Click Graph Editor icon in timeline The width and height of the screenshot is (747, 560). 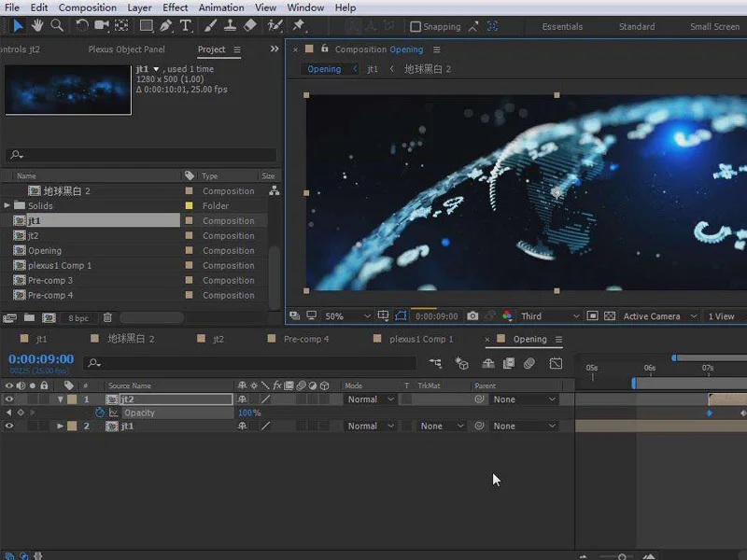pyautogui.click(x=556, y=363)
